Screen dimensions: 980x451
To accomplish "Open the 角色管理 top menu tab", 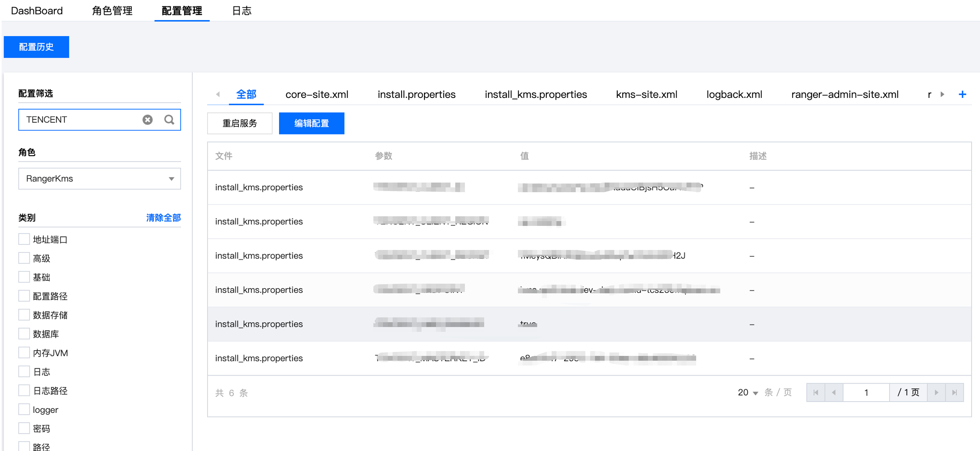I will click(x=112, y=11).
